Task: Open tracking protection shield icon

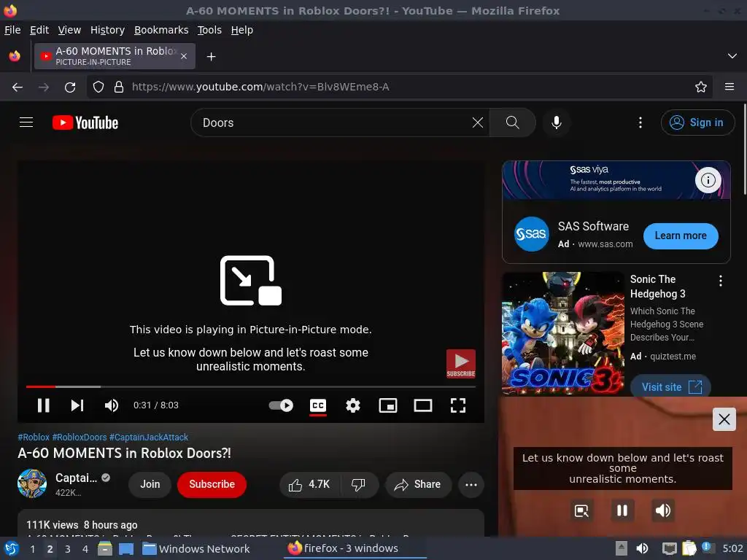Action: [98, 87]
